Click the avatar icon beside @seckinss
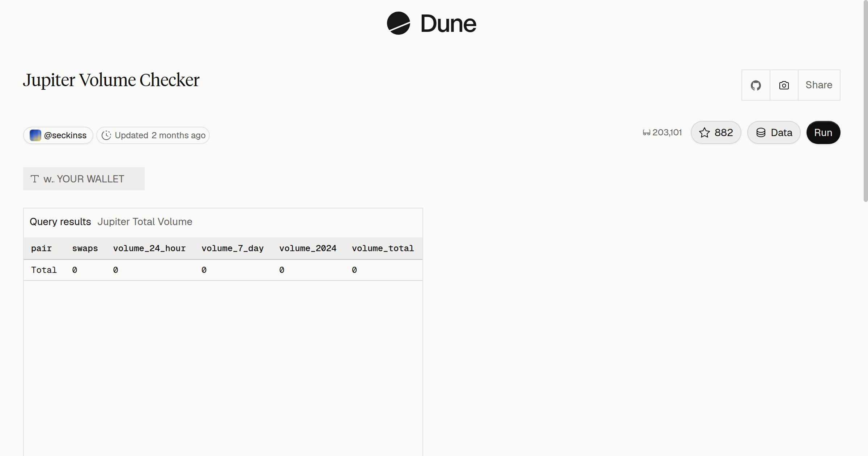 35,135
